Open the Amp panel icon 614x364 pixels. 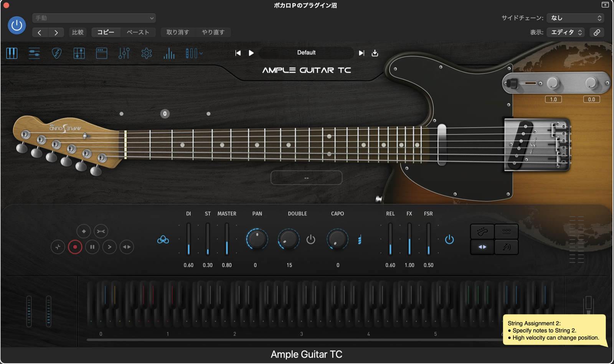tap(101, 53)
